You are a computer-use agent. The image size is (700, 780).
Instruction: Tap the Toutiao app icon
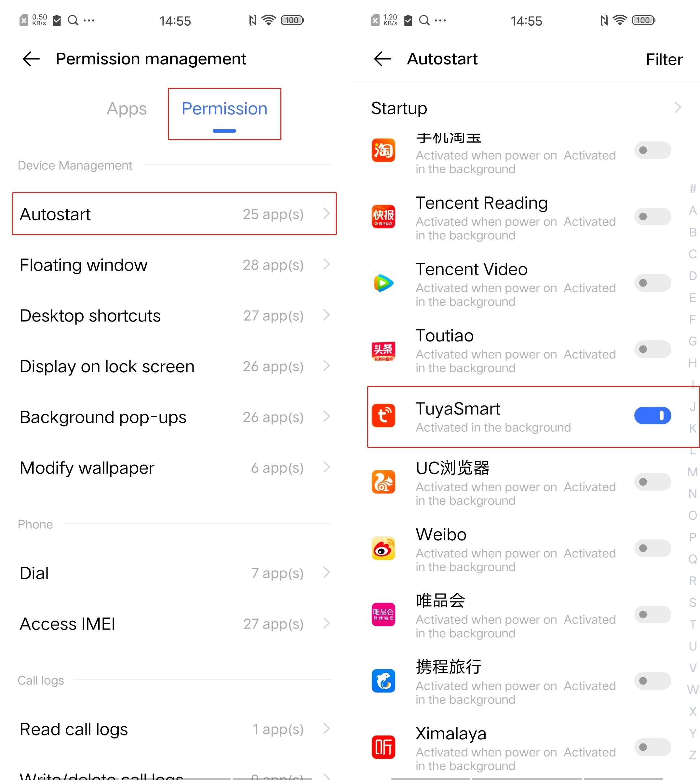tap(384, 350)
